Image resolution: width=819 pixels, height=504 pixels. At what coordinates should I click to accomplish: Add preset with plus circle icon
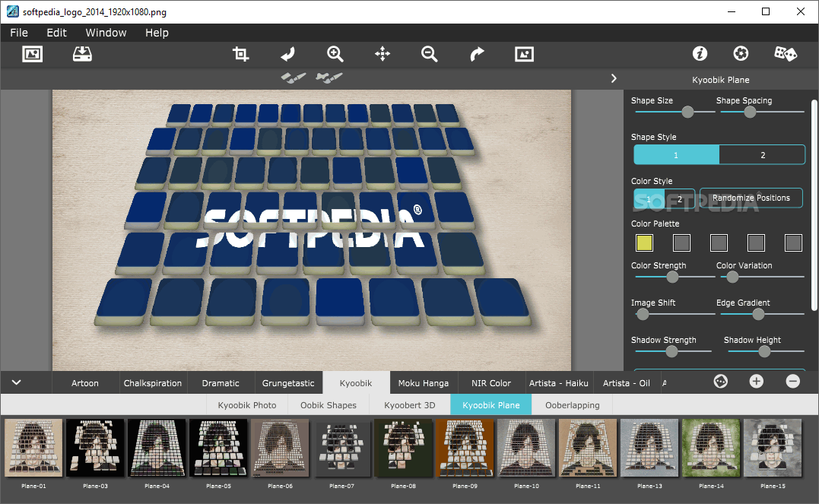coord(757,382)
